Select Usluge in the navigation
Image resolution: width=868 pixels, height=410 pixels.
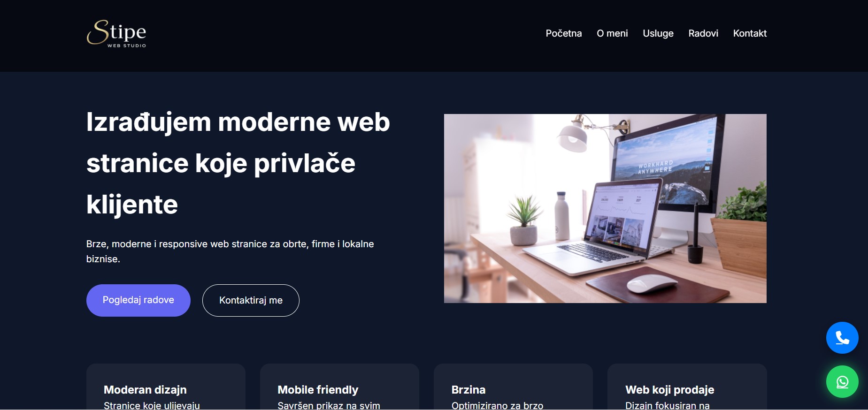click(x=658, y=33)
